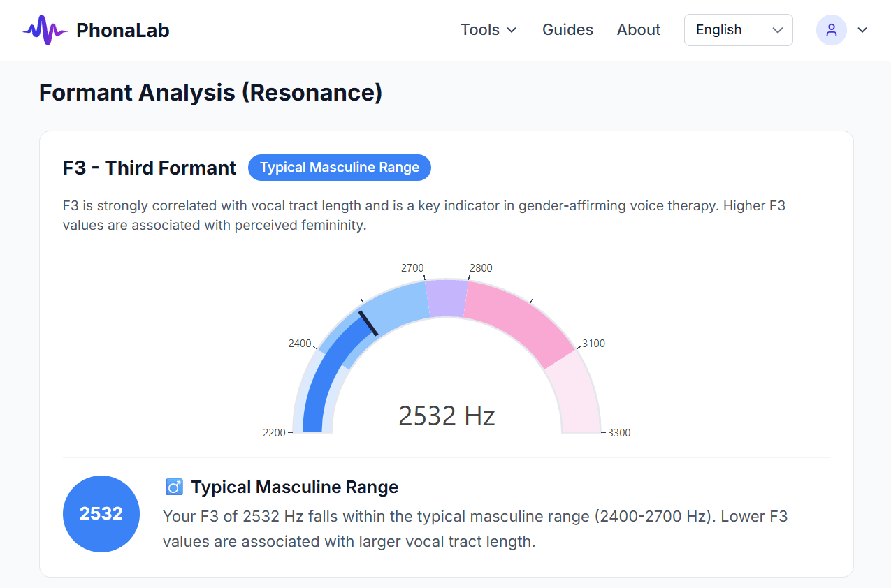Click the Formant Analysis (Resonance) title

point(210,92)
